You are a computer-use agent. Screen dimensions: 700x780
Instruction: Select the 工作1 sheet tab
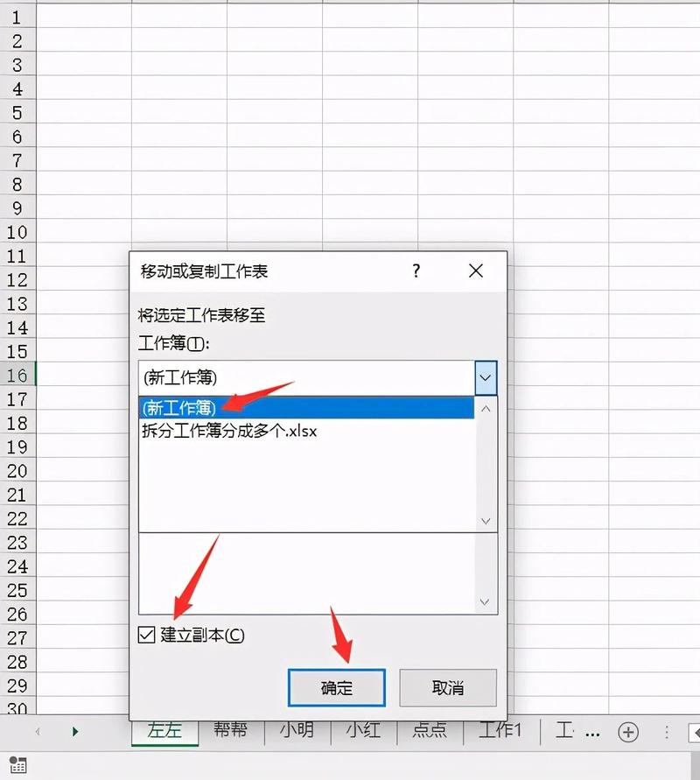click(x=500, y=732)
